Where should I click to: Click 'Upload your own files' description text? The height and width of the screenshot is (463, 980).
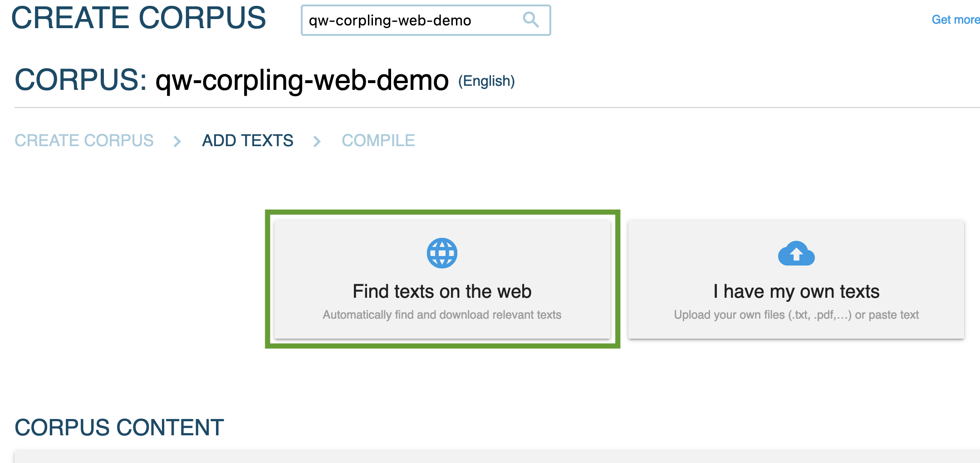[x=796, y=315]
